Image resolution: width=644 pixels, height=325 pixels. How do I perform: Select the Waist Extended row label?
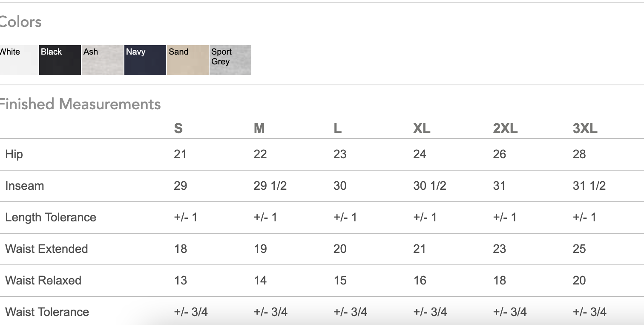[x=46, y=249]
